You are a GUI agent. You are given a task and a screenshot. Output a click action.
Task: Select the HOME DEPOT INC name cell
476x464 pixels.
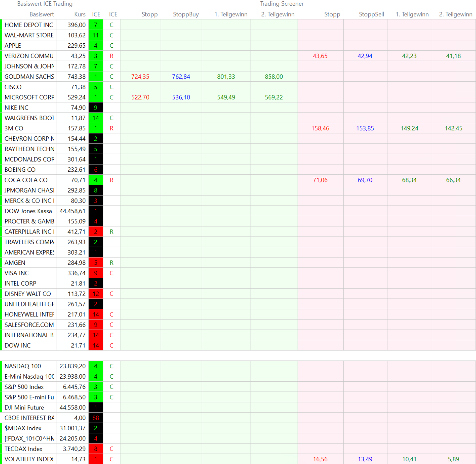pos(29,25)
